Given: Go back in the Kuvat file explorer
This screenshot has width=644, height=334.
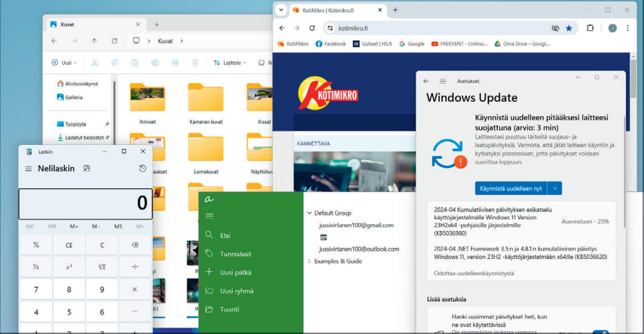Looking at the screenshot, I should point(54,41).
